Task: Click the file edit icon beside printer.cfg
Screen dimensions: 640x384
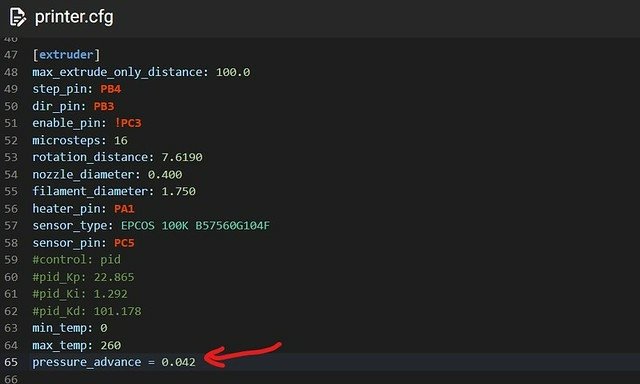Action: click(x=18, y=17)
